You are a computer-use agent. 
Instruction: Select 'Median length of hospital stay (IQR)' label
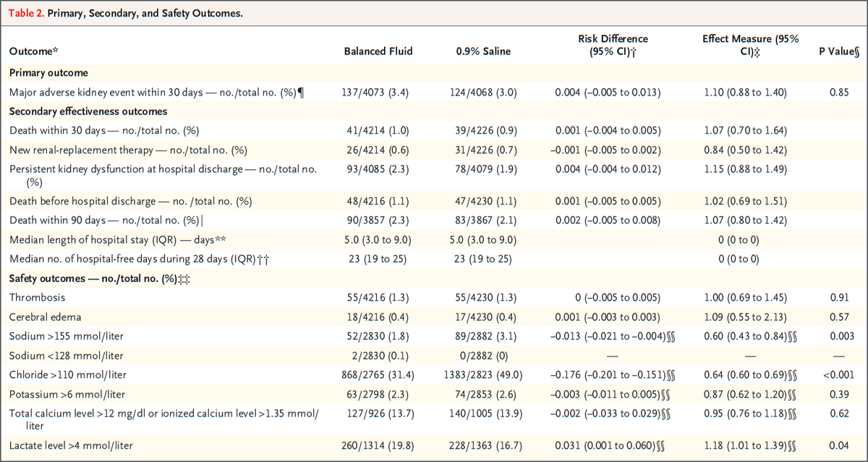[116, 239]
